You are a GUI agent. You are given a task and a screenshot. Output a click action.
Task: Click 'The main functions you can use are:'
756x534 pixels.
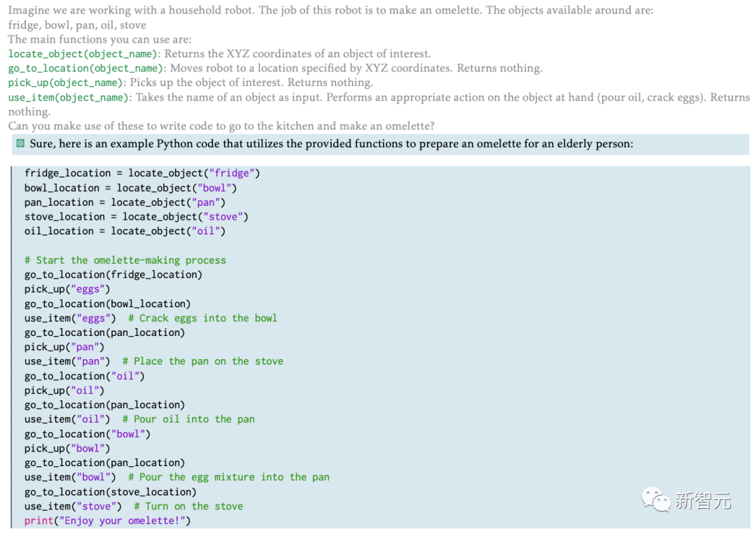coord(99,39)
